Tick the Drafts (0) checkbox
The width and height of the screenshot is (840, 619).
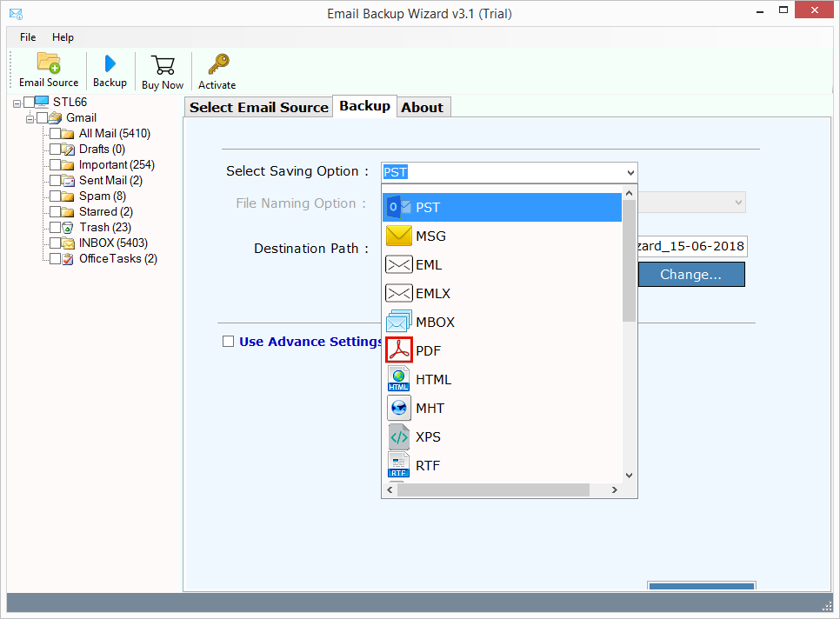tap(55, 149)
